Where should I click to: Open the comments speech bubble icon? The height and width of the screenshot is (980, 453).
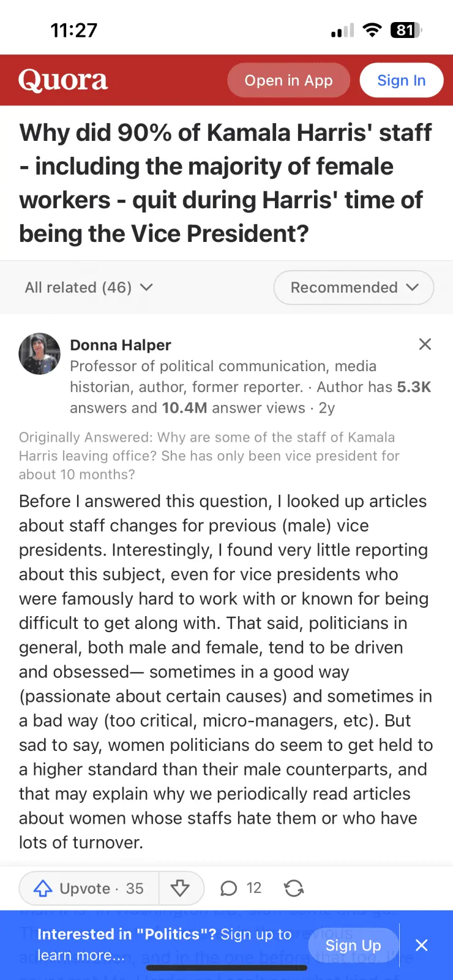(229, 888)
